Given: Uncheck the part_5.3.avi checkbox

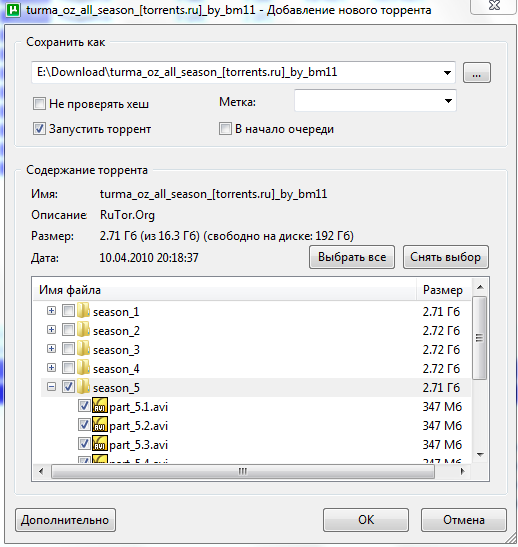Looking at the screenshot, I should pyautogui.click(x=84, y=443).
